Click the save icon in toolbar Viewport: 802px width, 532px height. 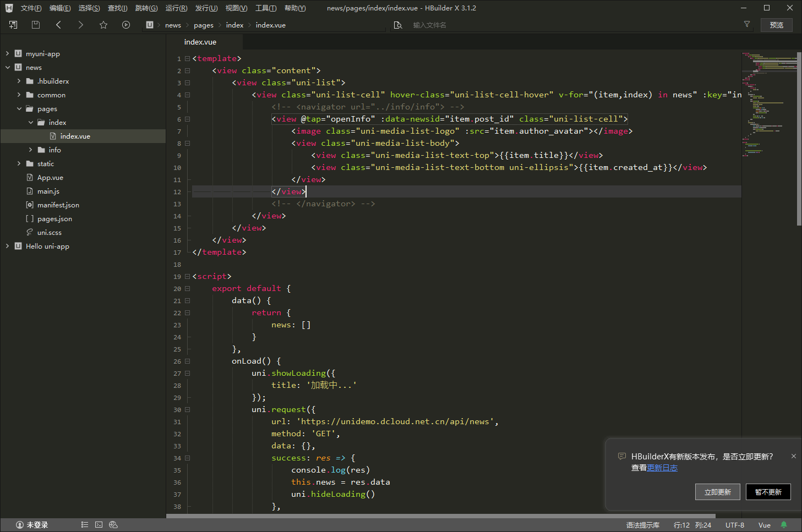[x=36, y=25]
